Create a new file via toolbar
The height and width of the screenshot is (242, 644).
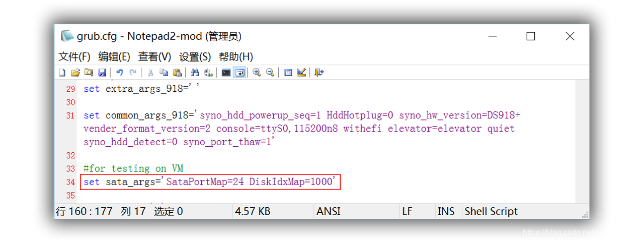pos(62,73)
